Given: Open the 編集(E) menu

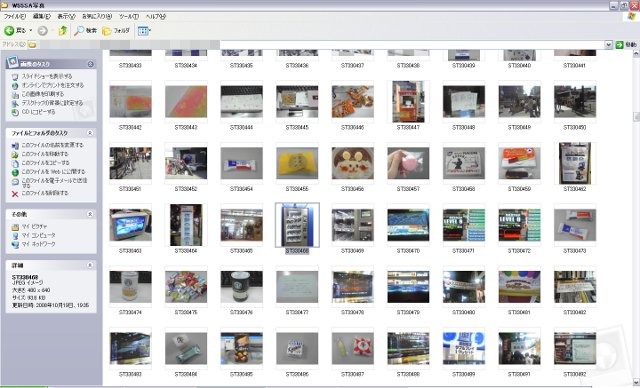Looking at the screenshot, I should [x=41, y=16].
